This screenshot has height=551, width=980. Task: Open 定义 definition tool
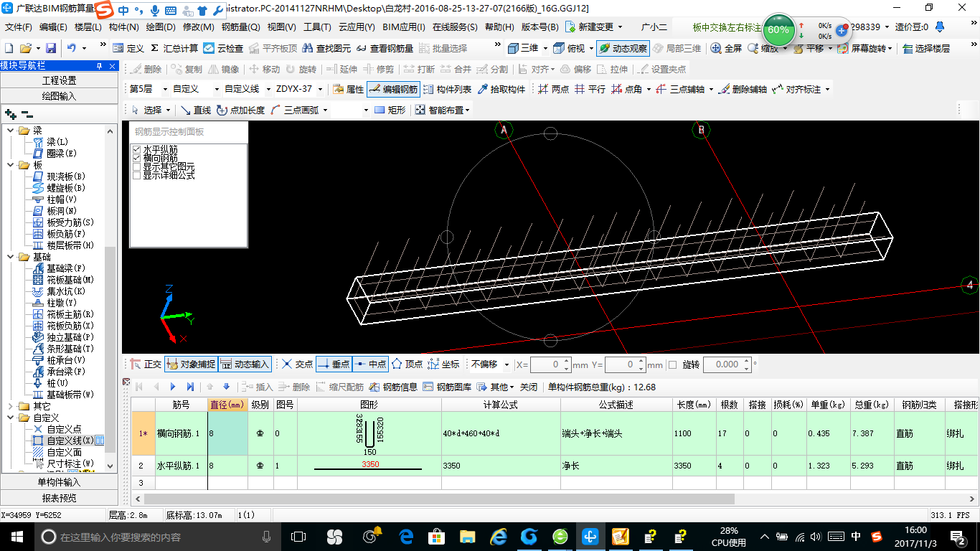tap(129, 48)
